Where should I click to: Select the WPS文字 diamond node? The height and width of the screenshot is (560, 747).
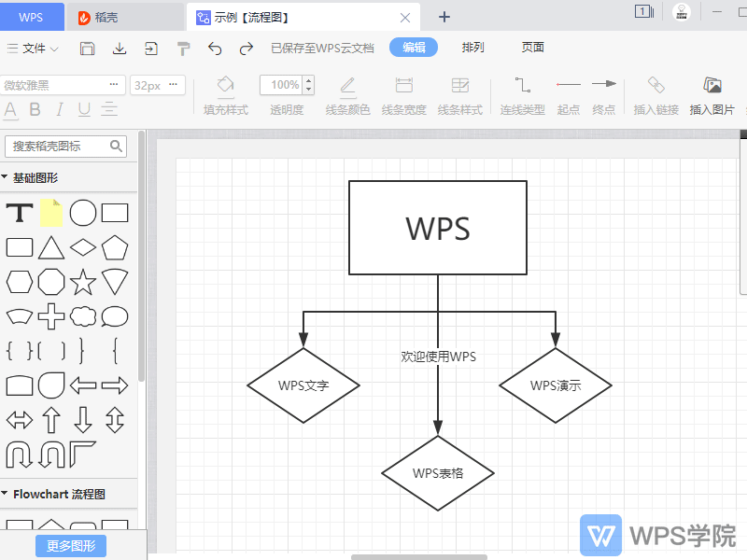[303, 385]
